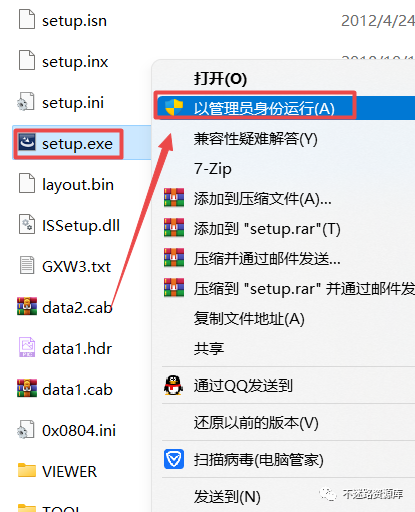
Task: Select the setup.exe installer icon
Action: tap(27, 143)
